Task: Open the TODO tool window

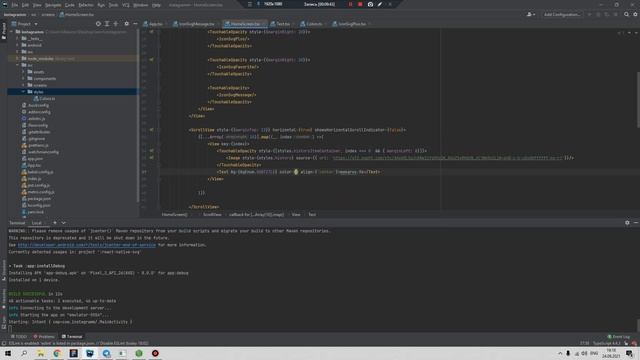Action: [x=18, y=337]
